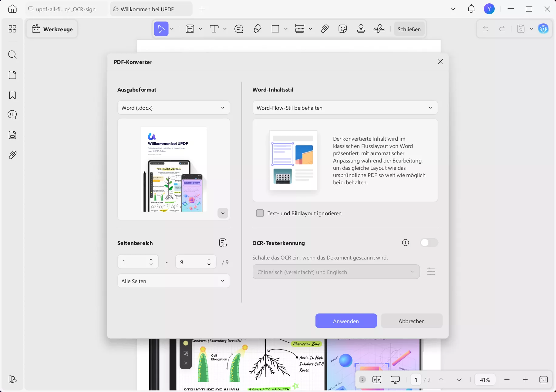Increase the start page number stepper
Viewport: 556px width, 392px height.
pos(151,260)
